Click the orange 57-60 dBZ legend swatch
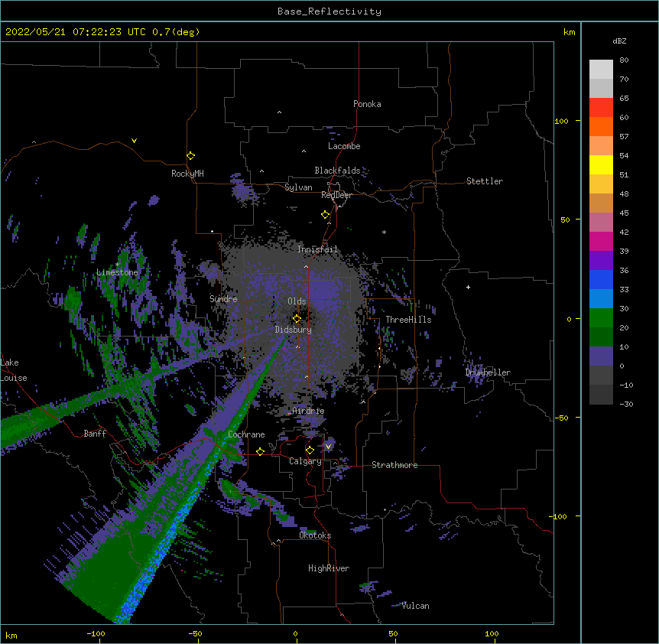 pyautogui.click(x=601, y=126)
